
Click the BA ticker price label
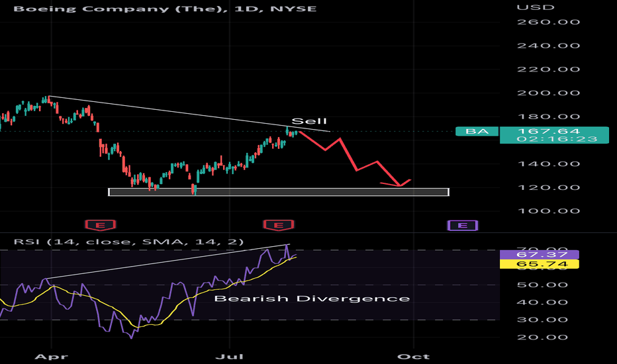477,131
